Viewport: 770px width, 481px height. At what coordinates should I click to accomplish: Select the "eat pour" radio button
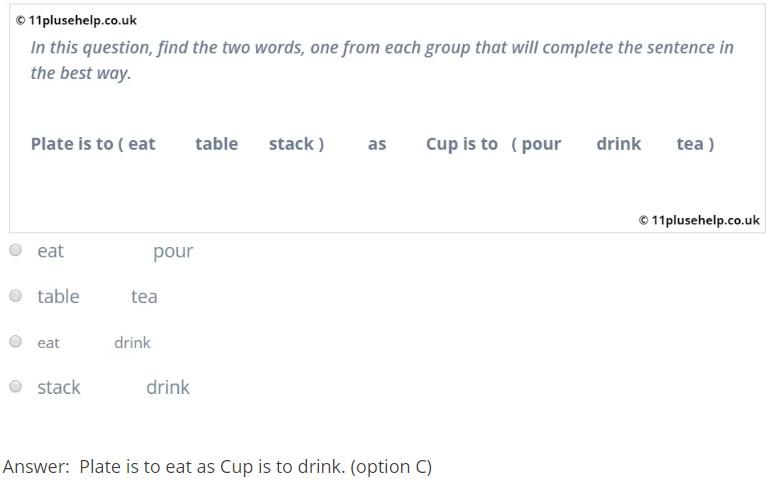click(x=15, y=251)
